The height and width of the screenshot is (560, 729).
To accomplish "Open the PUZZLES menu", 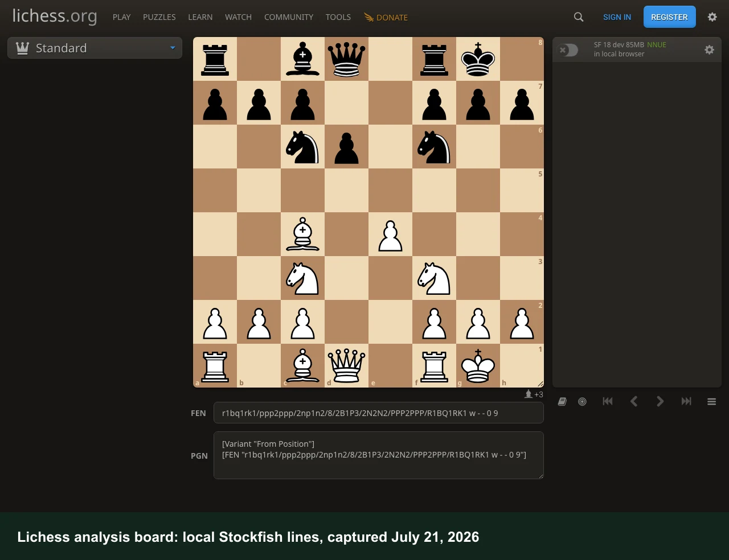I will pos(159,17).
